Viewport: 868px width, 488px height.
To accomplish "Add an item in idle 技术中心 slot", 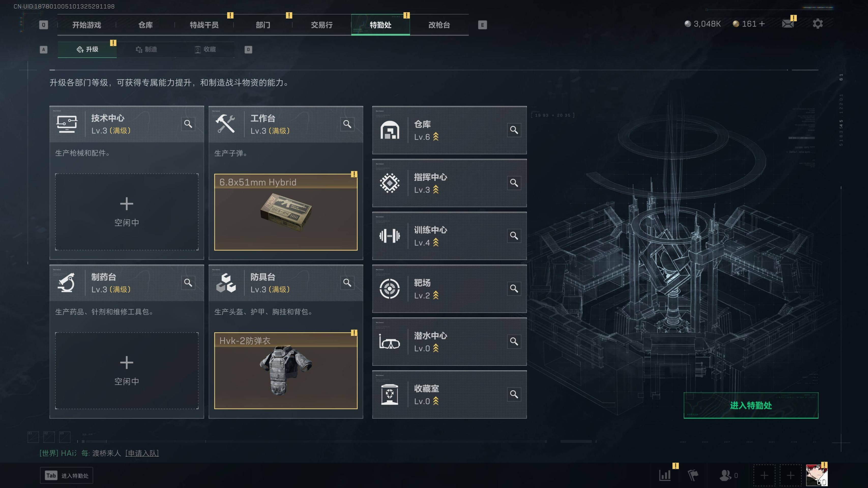I will (127, 212).
